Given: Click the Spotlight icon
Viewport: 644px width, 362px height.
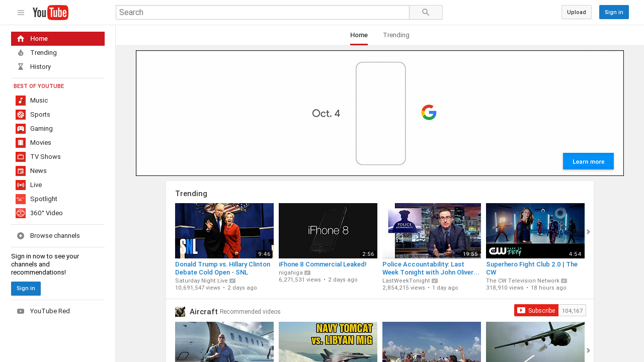Looking at the screenshot, I should click(x=21, y=199).
